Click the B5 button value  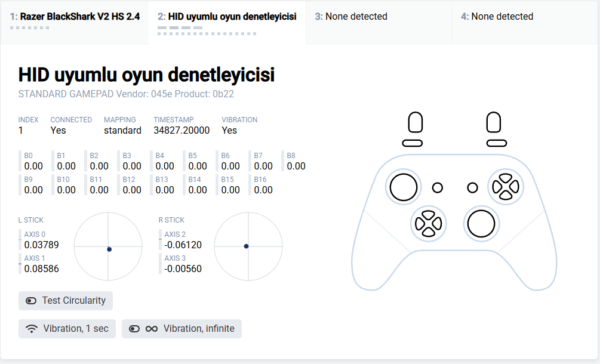[x=198, y=166]
